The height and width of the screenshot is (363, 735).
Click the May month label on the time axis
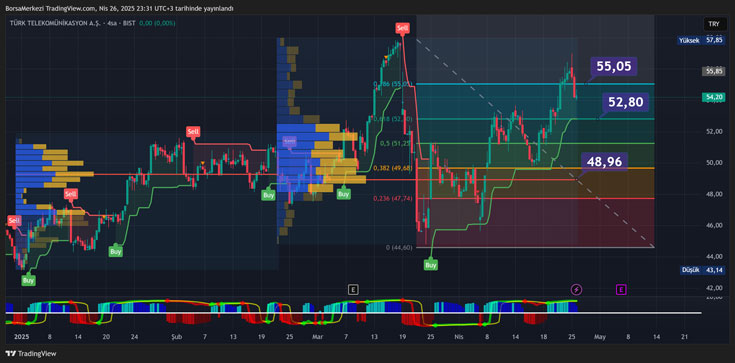[x=600, y=337]
